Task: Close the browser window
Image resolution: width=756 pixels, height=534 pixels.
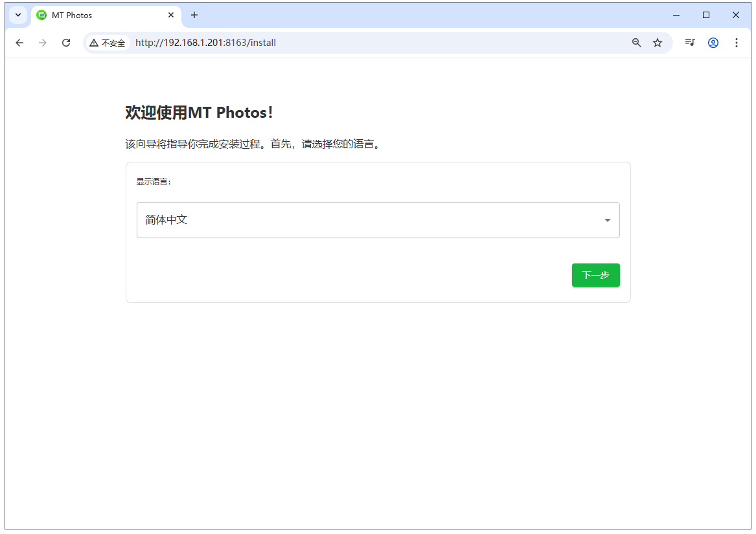Action: [x=736, y=15]
